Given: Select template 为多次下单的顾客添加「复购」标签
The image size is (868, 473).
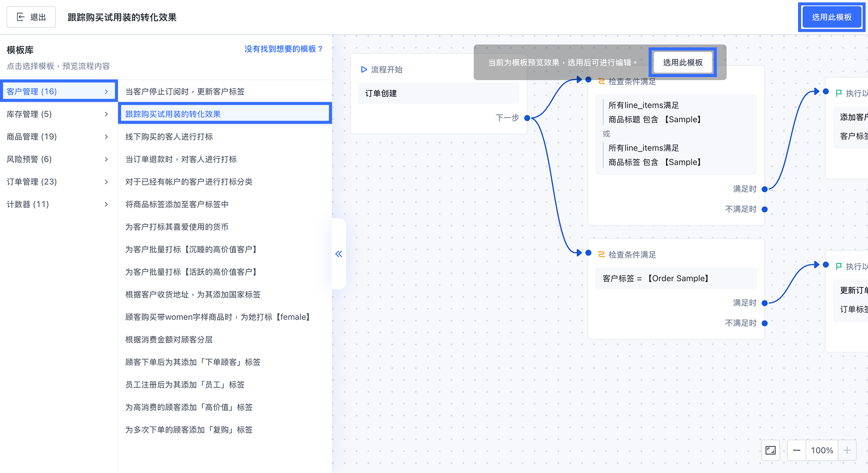Looking at the screenshot, I should click(x=225, y=430).
